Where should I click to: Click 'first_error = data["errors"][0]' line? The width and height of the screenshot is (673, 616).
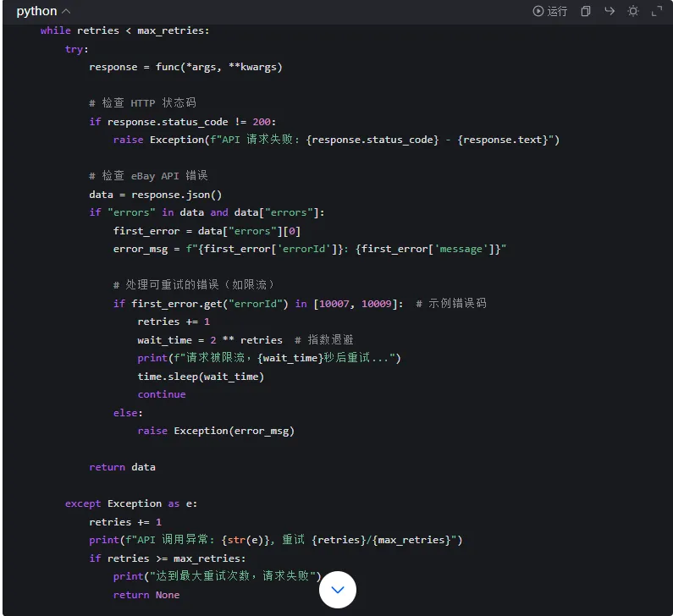click(x=207, y=231)
